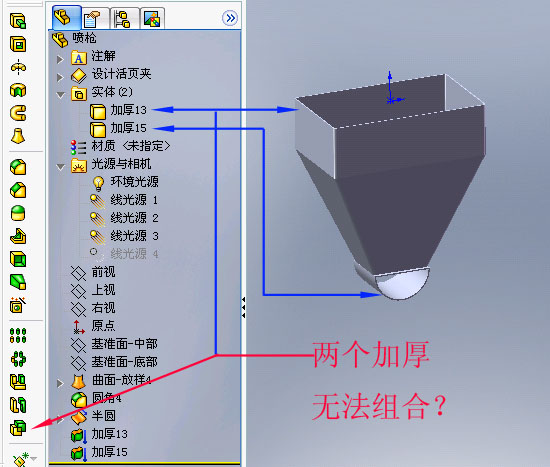Switch to FeatureManager design tree tab

[x=66, y=18]
